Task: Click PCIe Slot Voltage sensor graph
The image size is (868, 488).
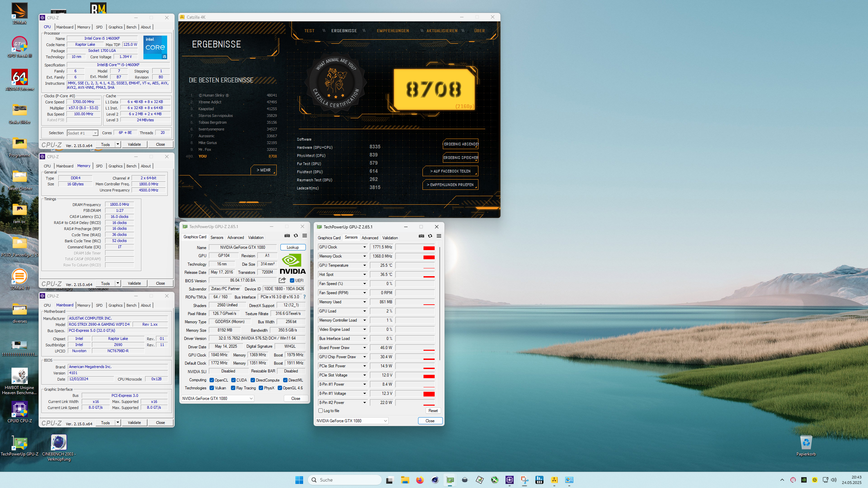Action: pyautogui.click(x=415, y=375)
